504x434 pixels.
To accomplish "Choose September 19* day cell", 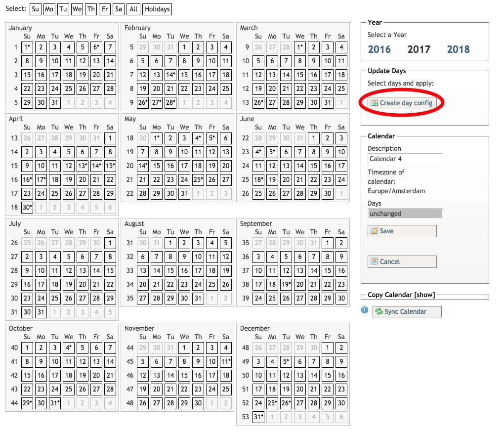I will pyautogui.click(x=286, y=285).
